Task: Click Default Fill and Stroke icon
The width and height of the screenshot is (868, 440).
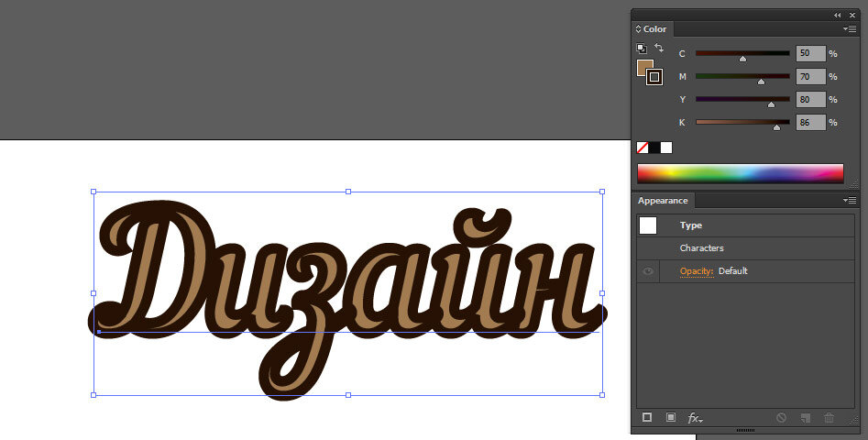Action: tap(642, 49)
